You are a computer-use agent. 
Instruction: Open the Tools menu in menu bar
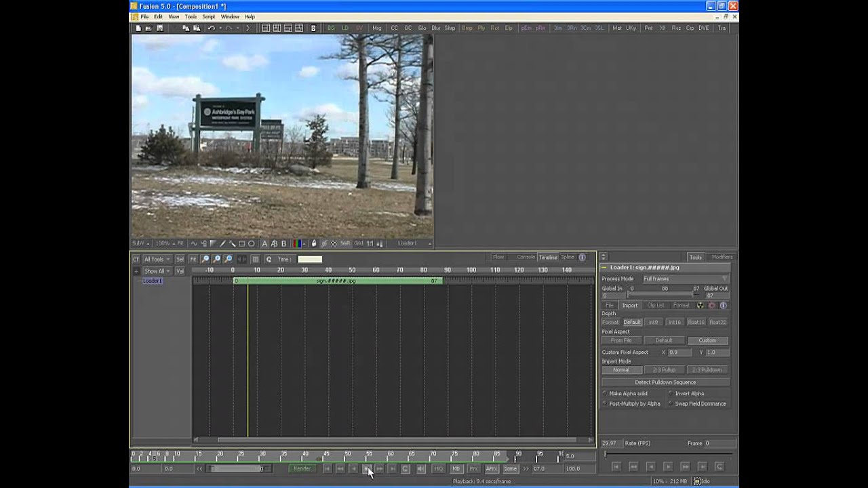[191, 16]
